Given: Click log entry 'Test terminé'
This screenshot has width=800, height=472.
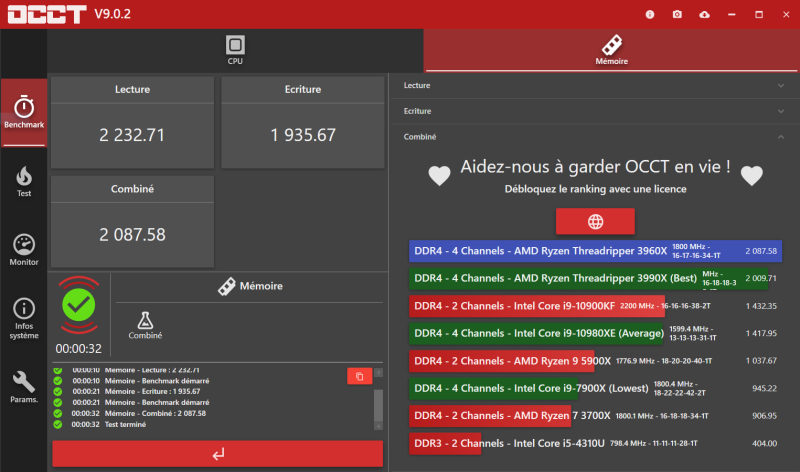Looking at the screenshot, I should 125,425.
